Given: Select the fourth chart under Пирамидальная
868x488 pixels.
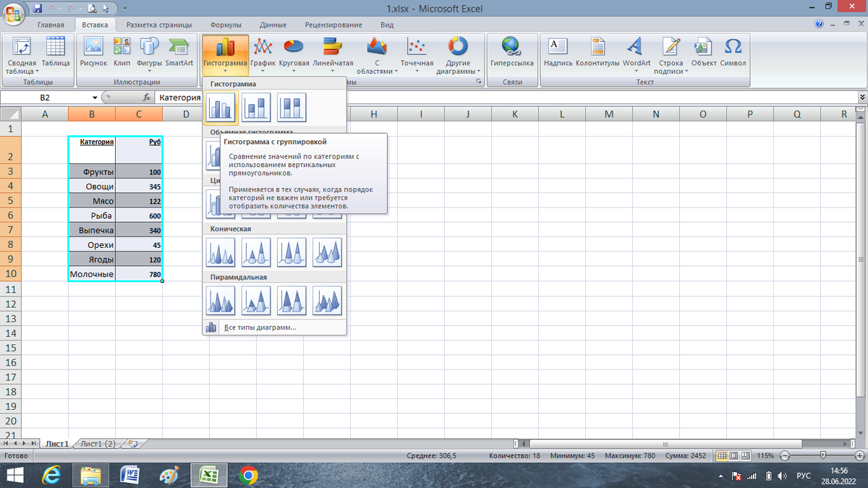Looking at the screenshot, I should 327,301.
